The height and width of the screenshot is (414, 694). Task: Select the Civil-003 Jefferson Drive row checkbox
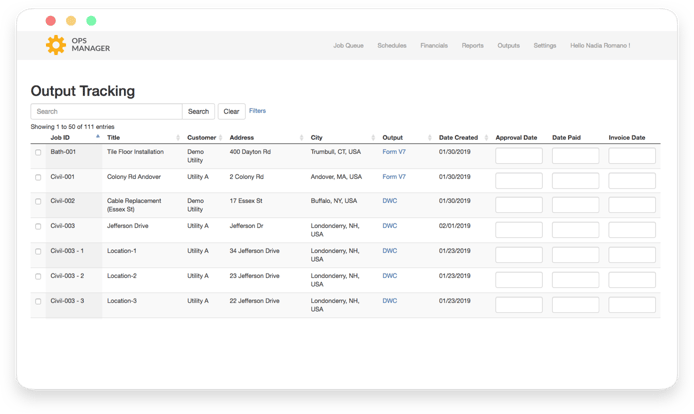click(x=38, y=226)
